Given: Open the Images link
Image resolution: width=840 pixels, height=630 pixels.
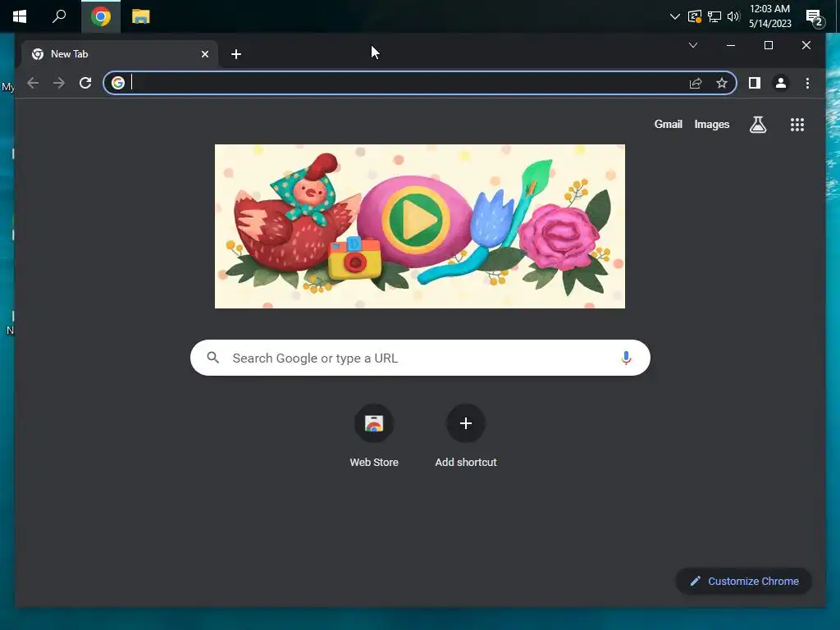Looking at the screenshot, I should point(712,125).
